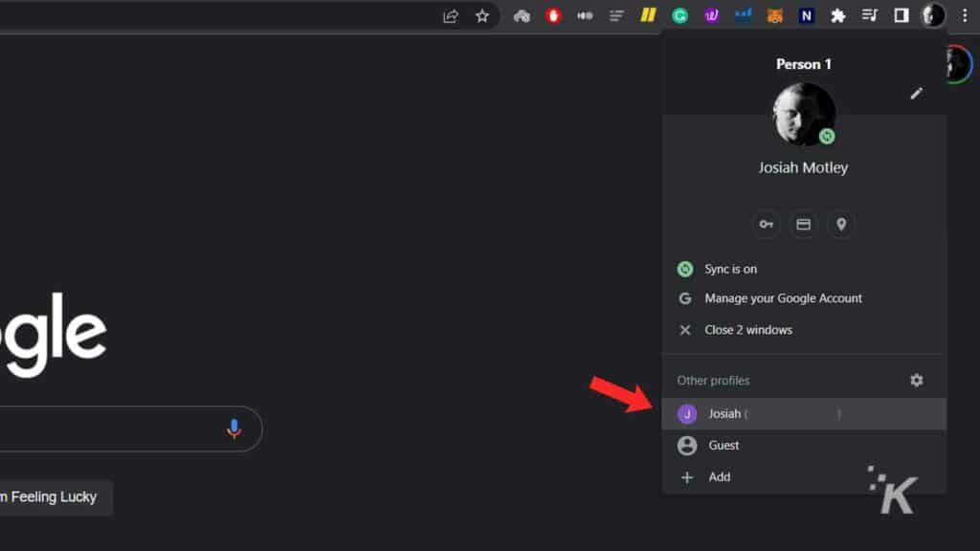Toggle the Chrome side panel icon

(902, 15)
